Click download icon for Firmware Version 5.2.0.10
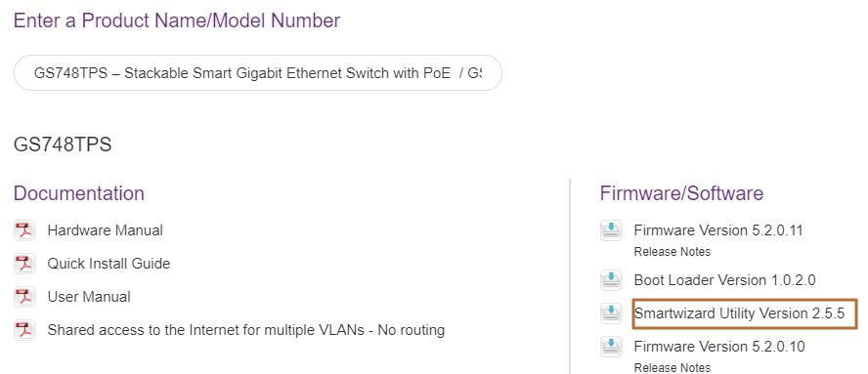The height and width of the screenshot is (374, 868). tap(611, 347)
